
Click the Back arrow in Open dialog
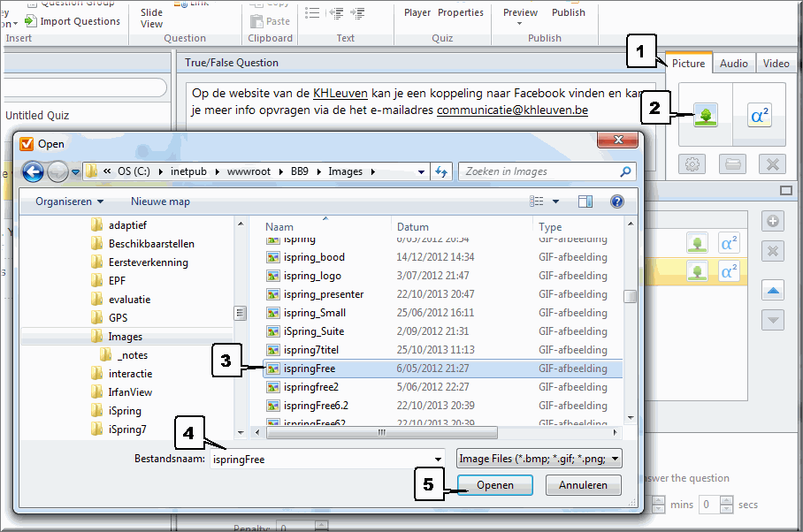(34, 171)
